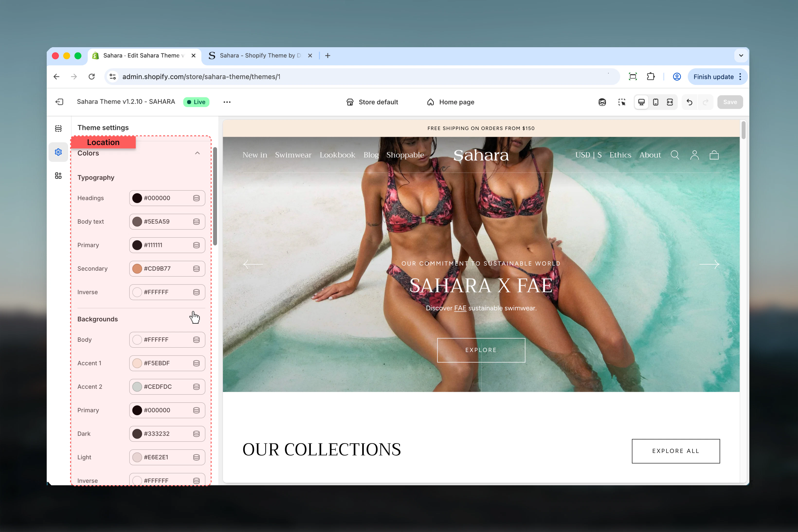The image size is (798, 532).
Task: Follow the FAE link in hero text
Action: (x=460, y=308)
